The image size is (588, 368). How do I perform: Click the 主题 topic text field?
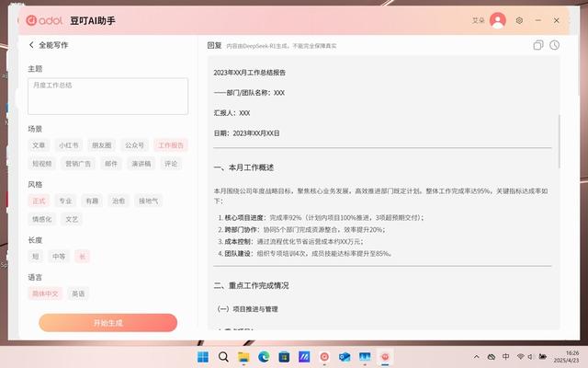[x=108, y=96]
